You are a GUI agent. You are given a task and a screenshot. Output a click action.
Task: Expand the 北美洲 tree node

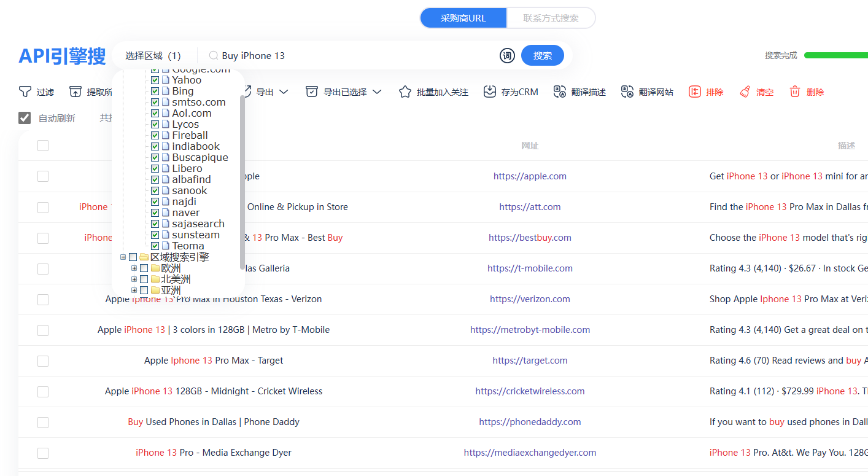click(x=134, y=279)
